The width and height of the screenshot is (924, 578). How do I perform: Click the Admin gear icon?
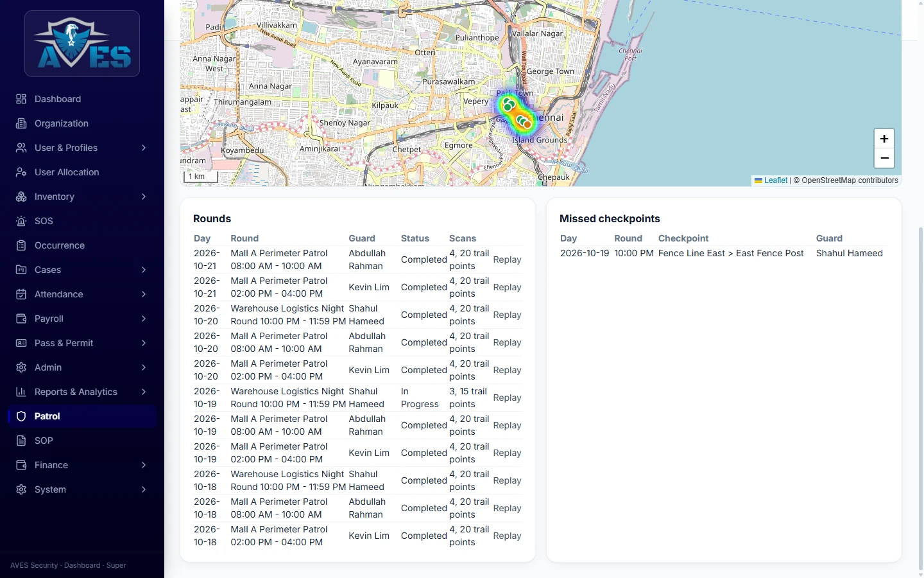[21, 367]
